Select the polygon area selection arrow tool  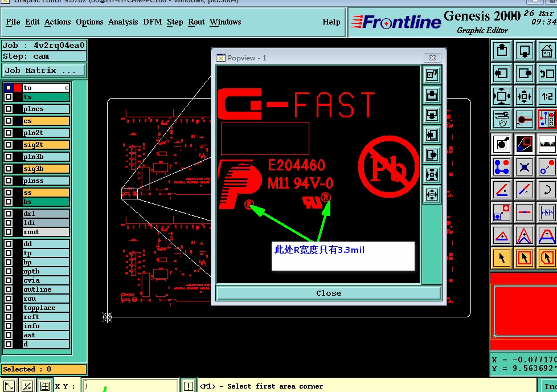pyautogui.click(x=547, y=258)
